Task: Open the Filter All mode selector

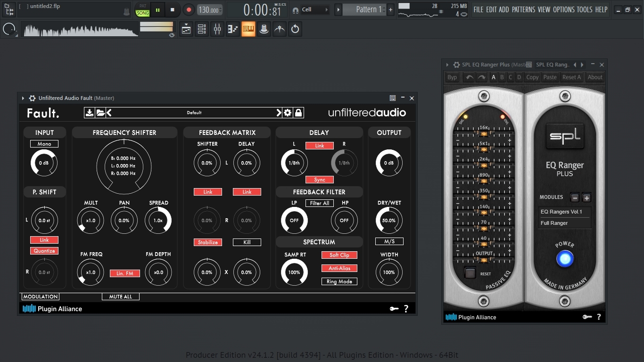Action: coord(320,203)
